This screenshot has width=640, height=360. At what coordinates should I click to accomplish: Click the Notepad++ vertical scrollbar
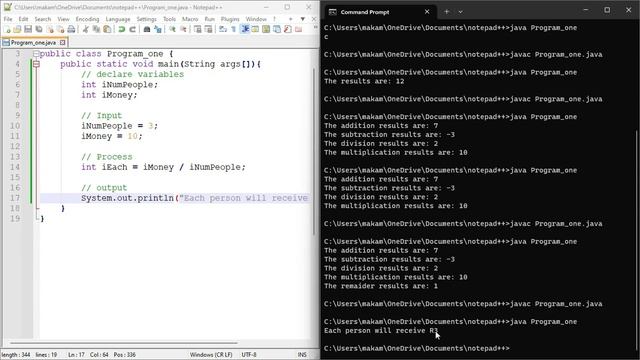(314, 151)
